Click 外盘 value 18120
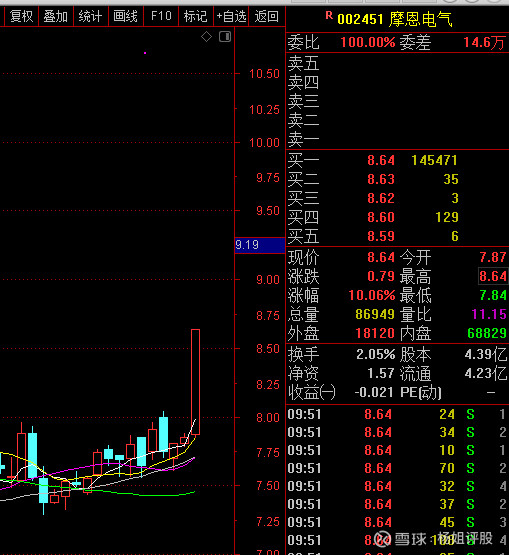 pos(375,333)
